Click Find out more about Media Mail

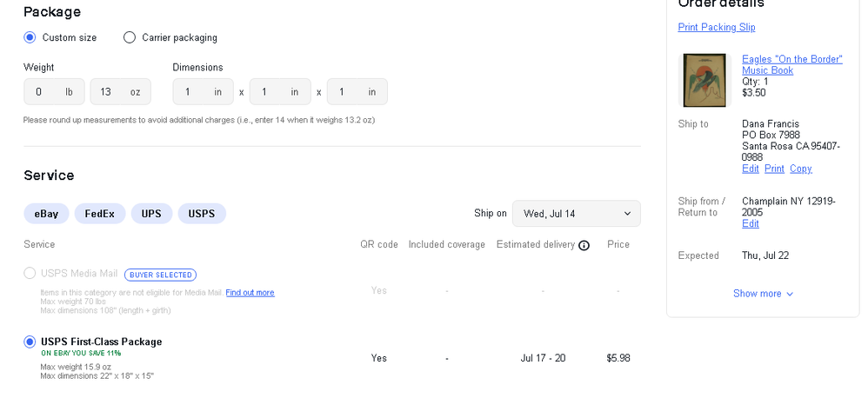tap(250, 293)
